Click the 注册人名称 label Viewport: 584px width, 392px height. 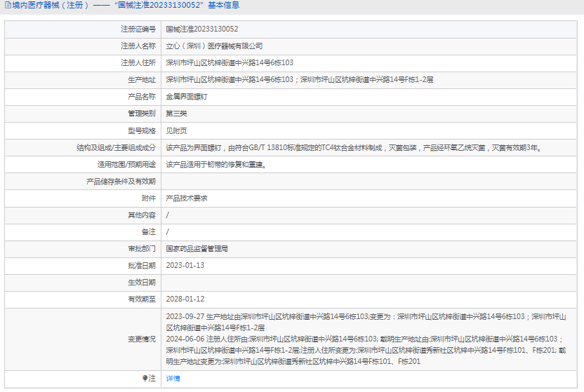(x=138, y=46)
